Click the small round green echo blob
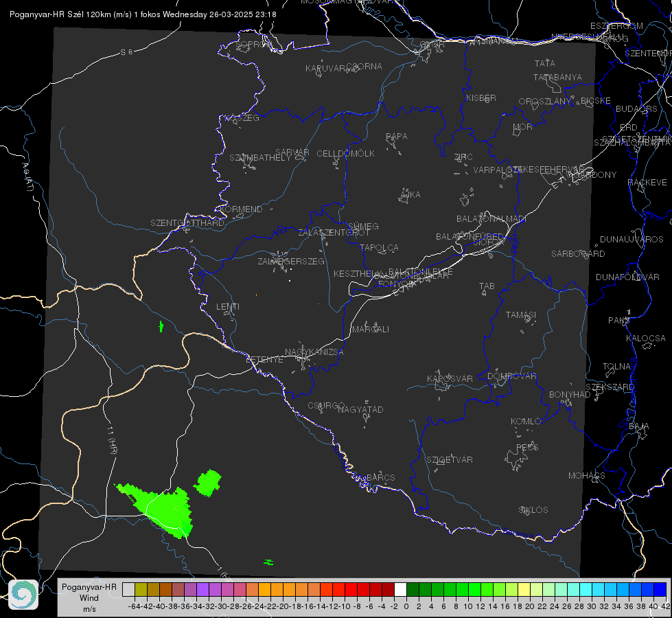Viewport: 672px width, 618px height. coord(208,483)
